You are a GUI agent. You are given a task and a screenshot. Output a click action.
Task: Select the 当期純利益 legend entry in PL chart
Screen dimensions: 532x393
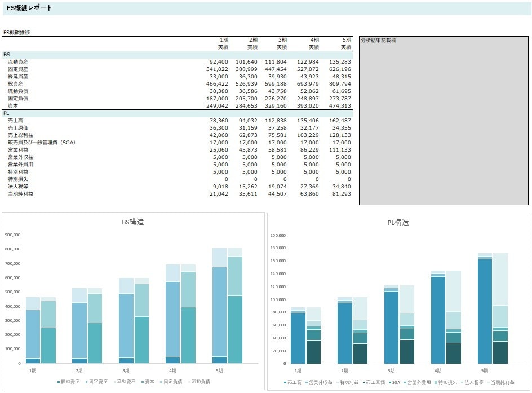pos(501,382)
